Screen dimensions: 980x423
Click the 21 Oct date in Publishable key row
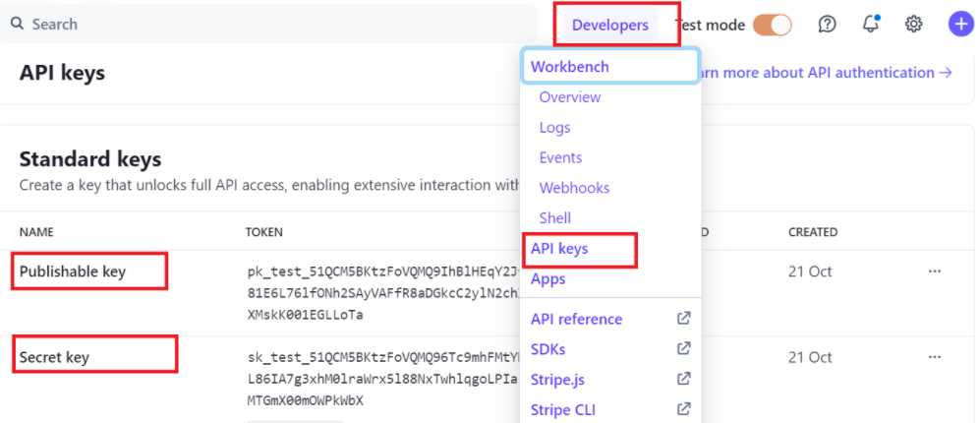coord(810,272)
